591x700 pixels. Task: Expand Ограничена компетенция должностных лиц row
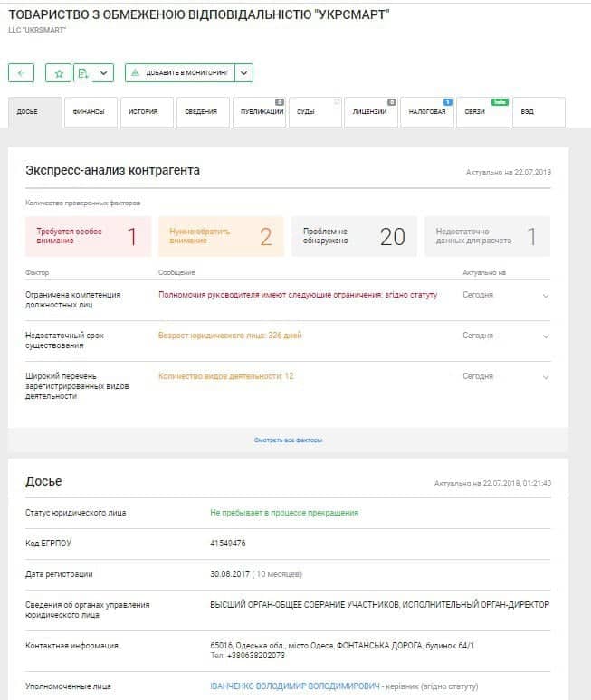pyautogui.click(x=546, y=296)
